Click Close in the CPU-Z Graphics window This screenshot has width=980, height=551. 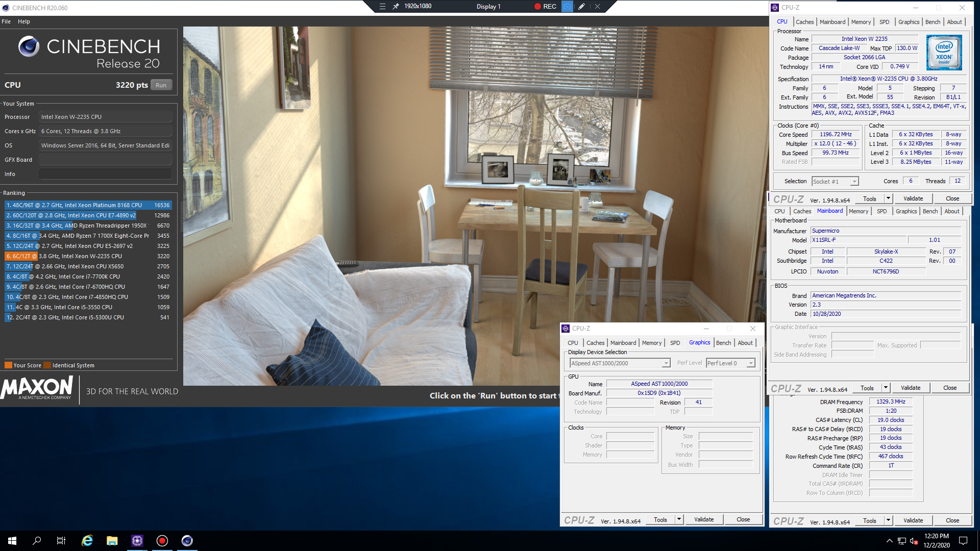743,519
